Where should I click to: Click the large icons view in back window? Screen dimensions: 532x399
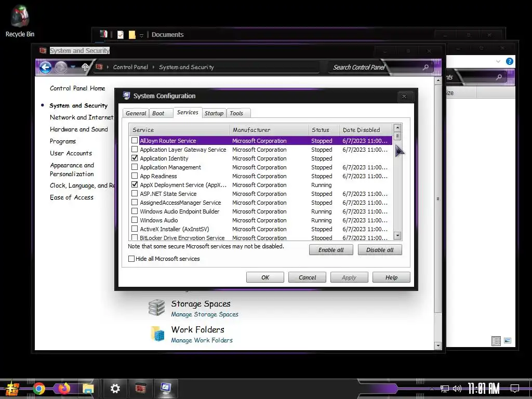(508, 340)
